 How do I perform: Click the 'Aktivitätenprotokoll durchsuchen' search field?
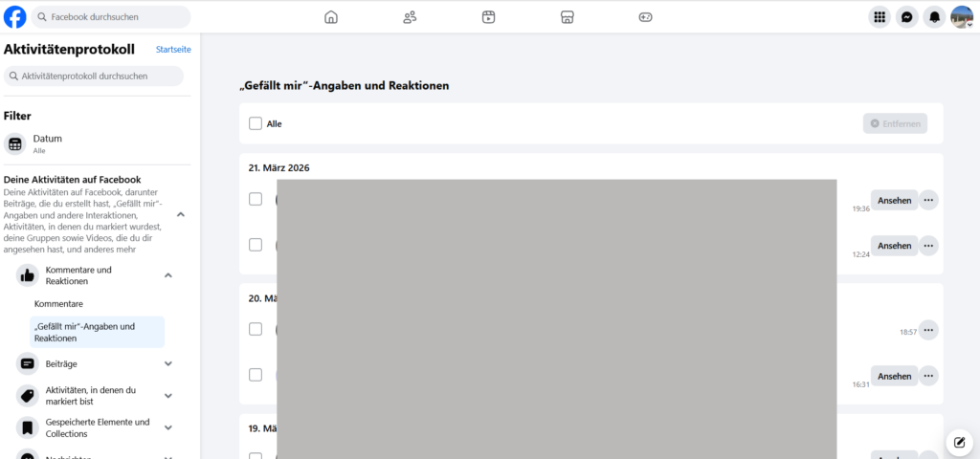point(94,76)
